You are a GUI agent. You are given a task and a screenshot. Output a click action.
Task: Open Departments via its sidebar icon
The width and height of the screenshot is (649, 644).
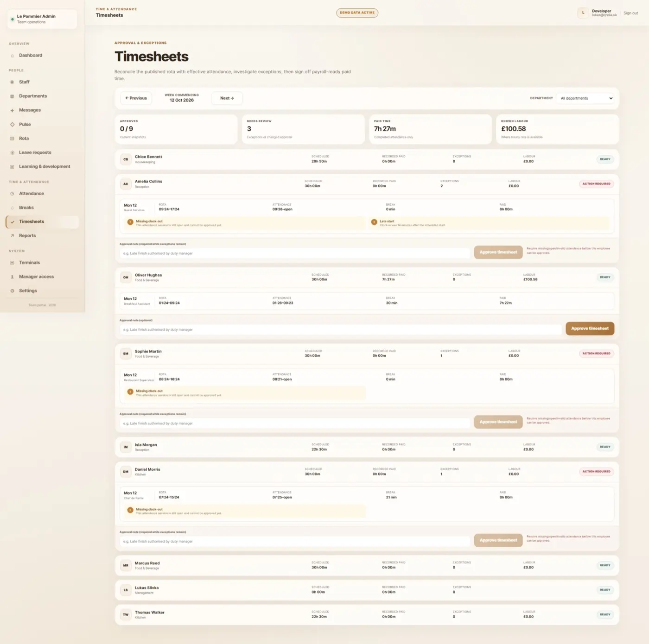[x=12, y=96]
